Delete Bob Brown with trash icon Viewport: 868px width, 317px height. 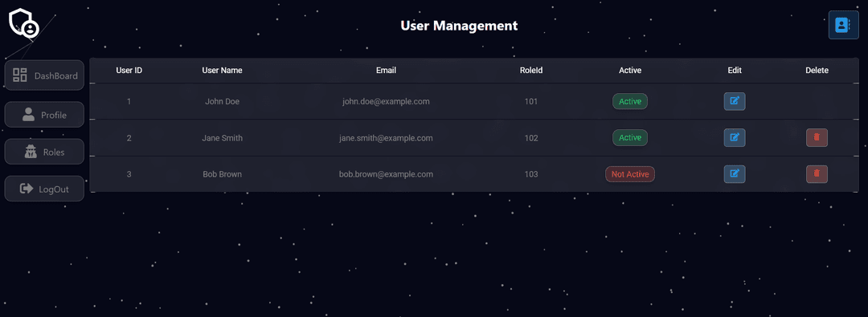tap(817, 173)
